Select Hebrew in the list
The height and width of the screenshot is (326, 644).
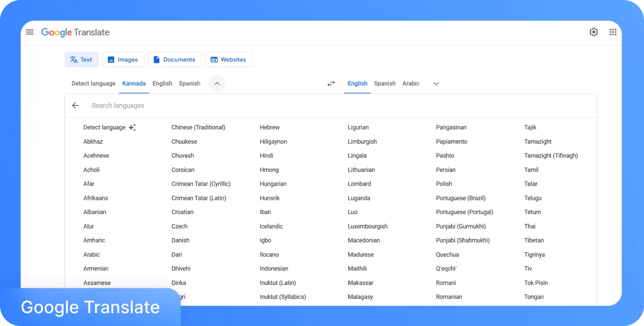point(270,127)
